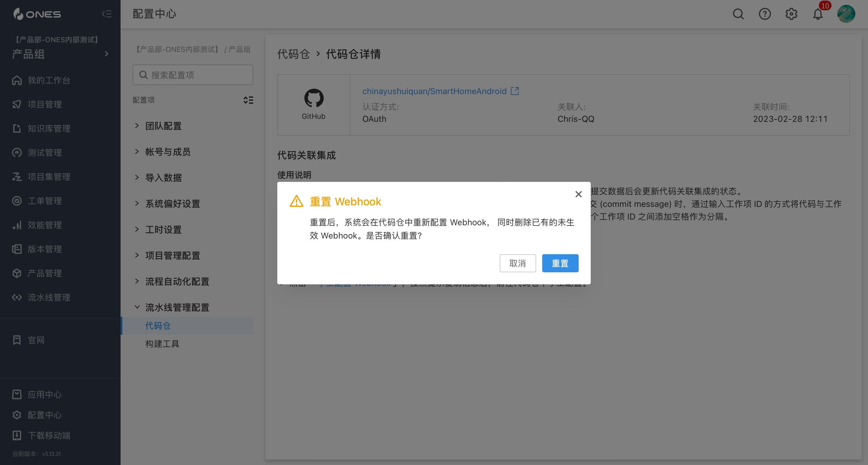The width and height of the screenshot is (868, 465).
Task: Open the search icon in the top bar
Action: point(738,14)
